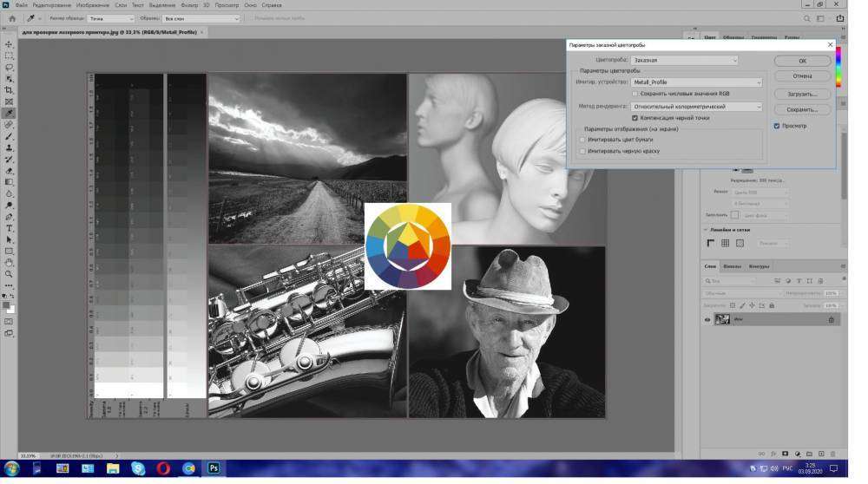Viewport: 868px width, 484px height.
Task: Uncheck 'Компенсация черной точки' checkbox
Action: pyautogui.click(x=635, y=117)
